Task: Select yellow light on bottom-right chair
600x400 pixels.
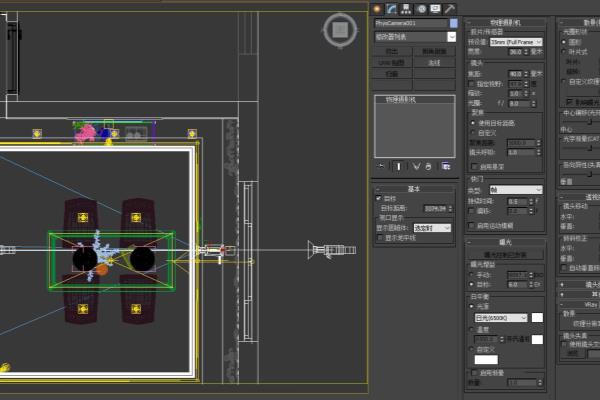Action: [x=136, y=309]
